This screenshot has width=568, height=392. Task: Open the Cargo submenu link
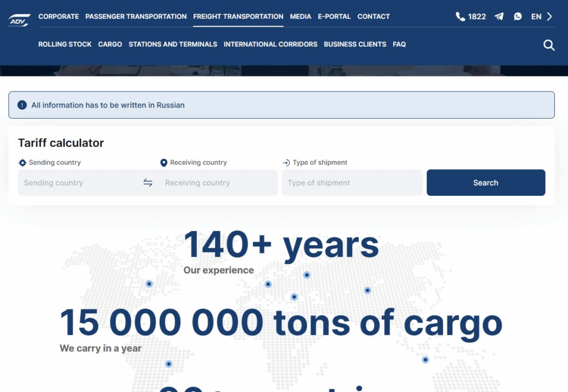tap(110, 44)
